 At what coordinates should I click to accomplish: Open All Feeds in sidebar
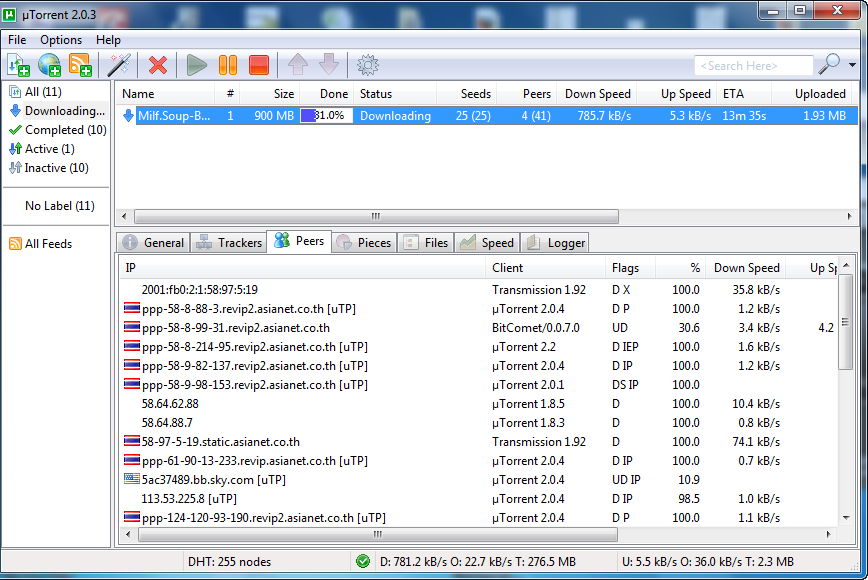point(40,244)
